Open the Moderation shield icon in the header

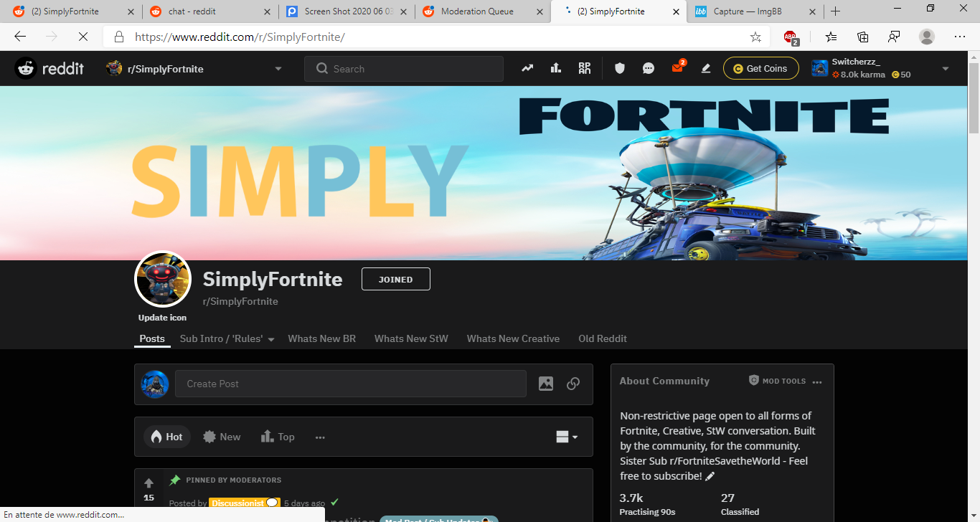point(620,69)
